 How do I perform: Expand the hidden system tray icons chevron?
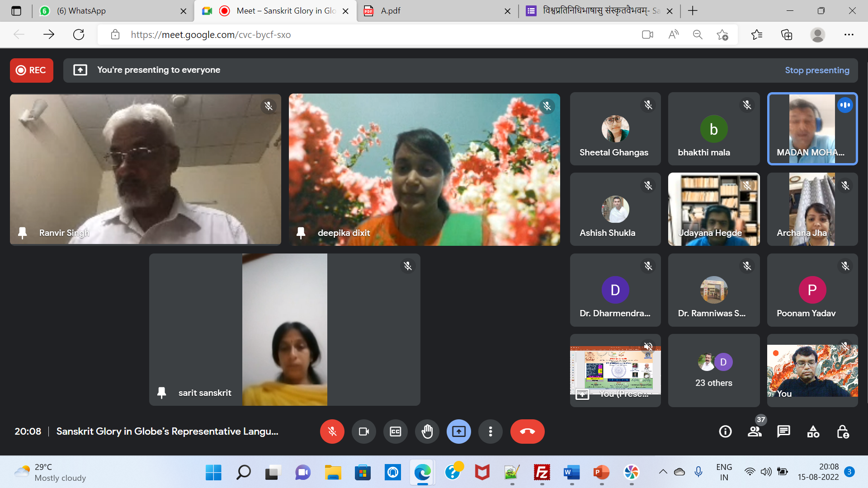[663, 472]
